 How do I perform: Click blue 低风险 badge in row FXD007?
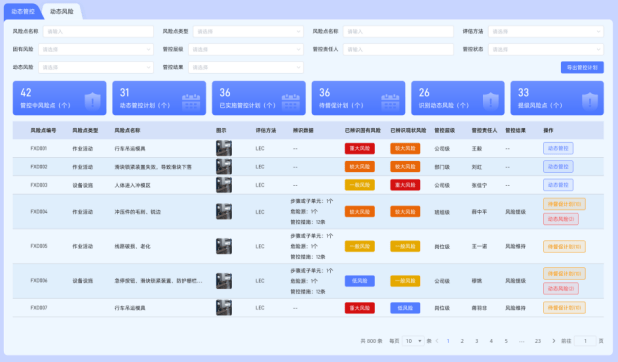click(x=405, y=308)
